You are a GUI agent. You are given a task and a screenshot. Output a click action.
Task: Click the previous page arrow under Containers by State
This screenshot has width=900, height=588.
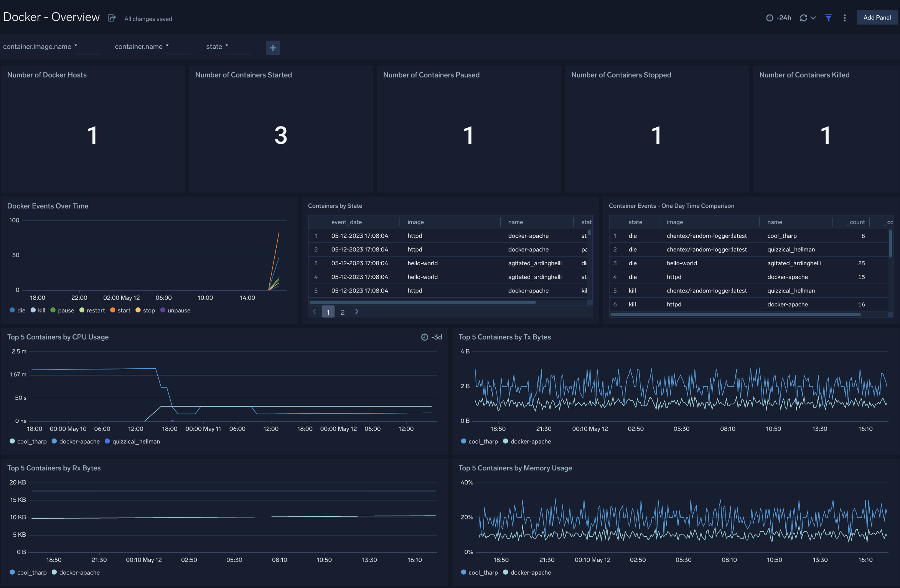coord(314,312)
